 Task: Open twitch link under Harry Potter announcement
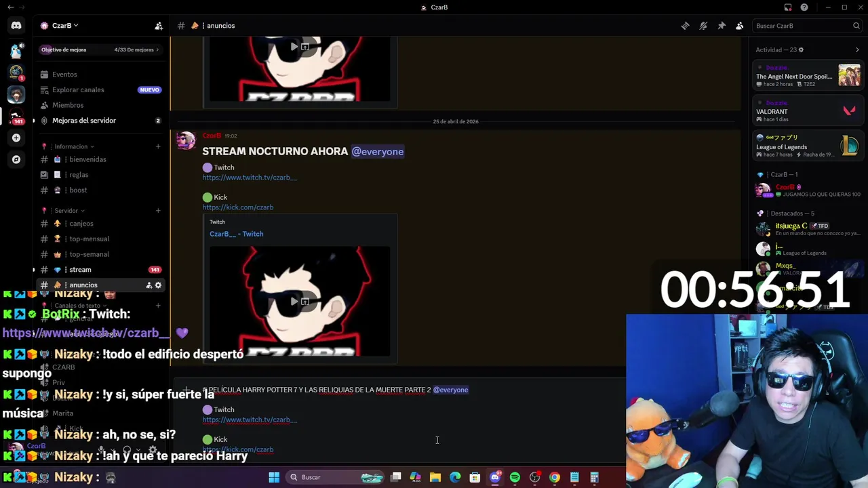[250, 420]
